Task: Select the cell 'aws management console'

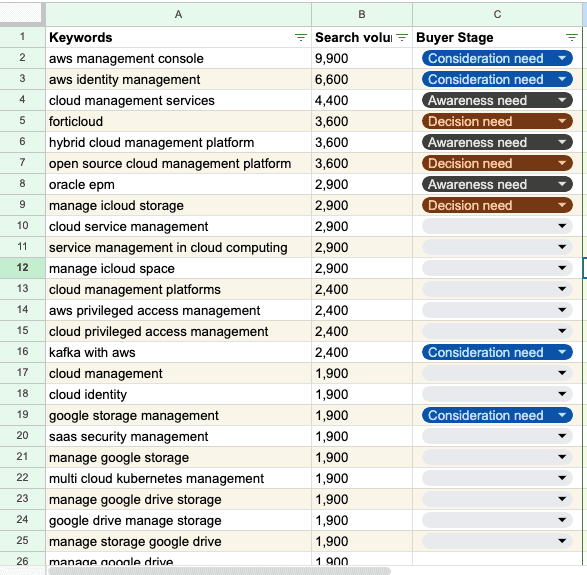Action: 179,58
